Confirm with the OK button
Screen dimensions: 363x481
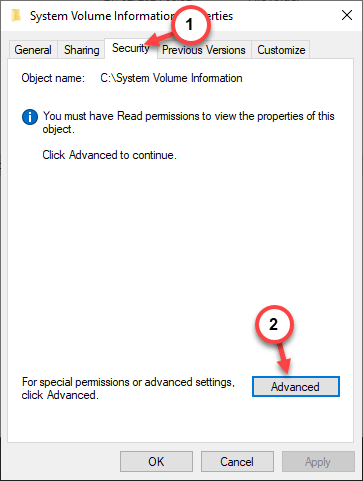(x=156, y=462)
